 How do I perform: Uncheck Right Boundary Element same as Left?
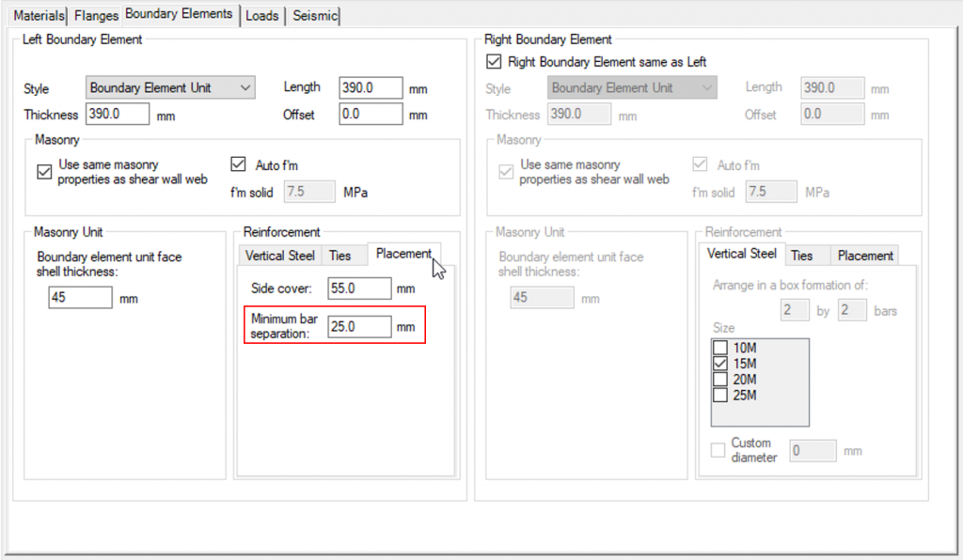pos(494,62)
